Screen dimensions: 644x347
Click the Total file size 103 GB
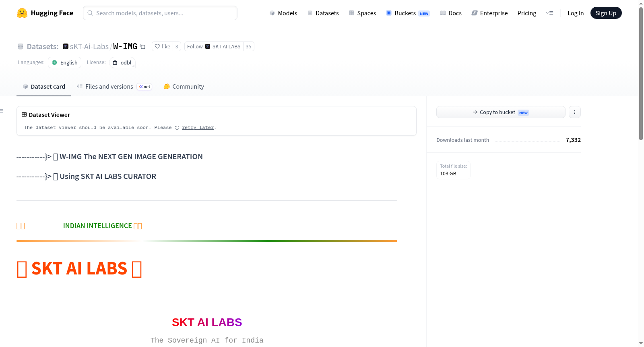click(x=453, y=170)
